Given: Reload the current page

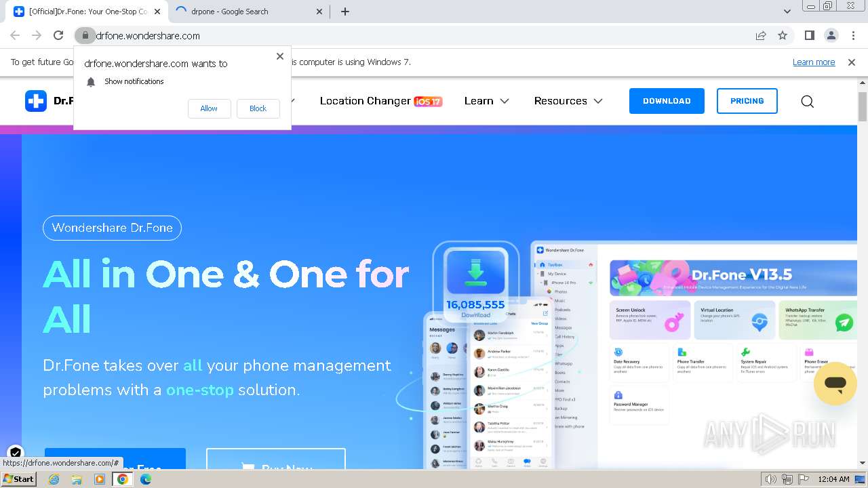Looking at the screenshot, I should point(58,35).
